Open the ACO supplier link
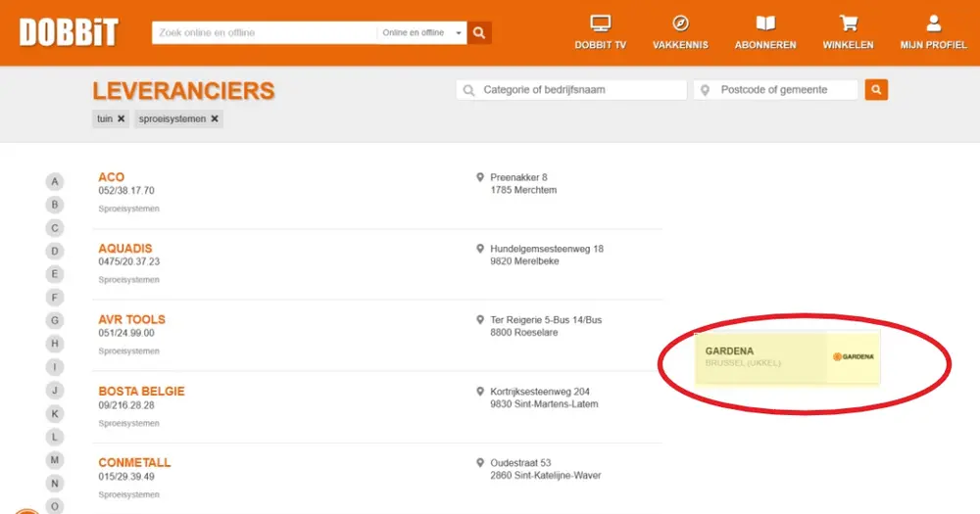The image size is (980, 514). click(x=112, y=177)
